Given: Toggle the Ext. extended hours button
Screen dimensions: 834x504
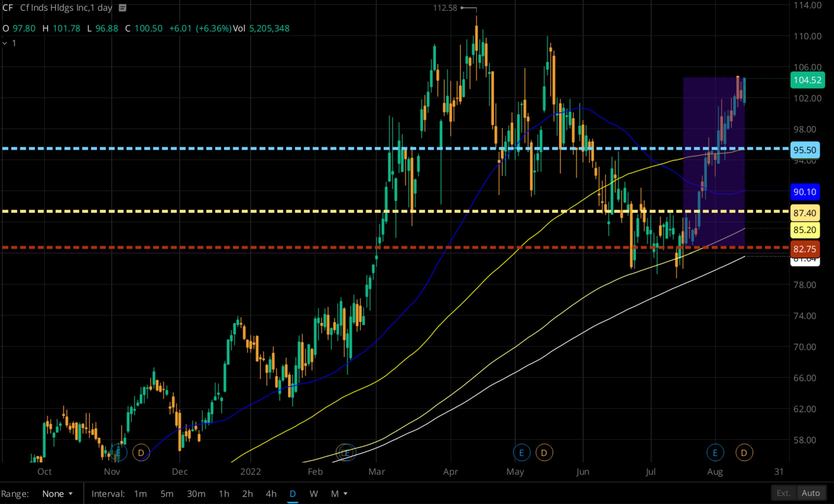Looking at the screenshot, I should 783,493.
